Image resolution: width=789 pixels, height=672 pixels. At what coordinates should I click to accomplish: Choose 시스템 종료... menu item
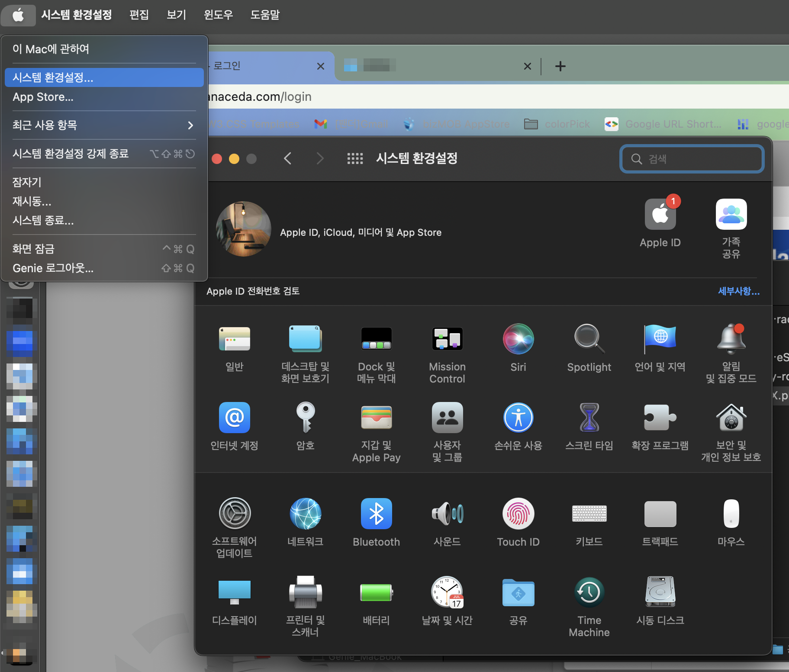tap(104, 220)
